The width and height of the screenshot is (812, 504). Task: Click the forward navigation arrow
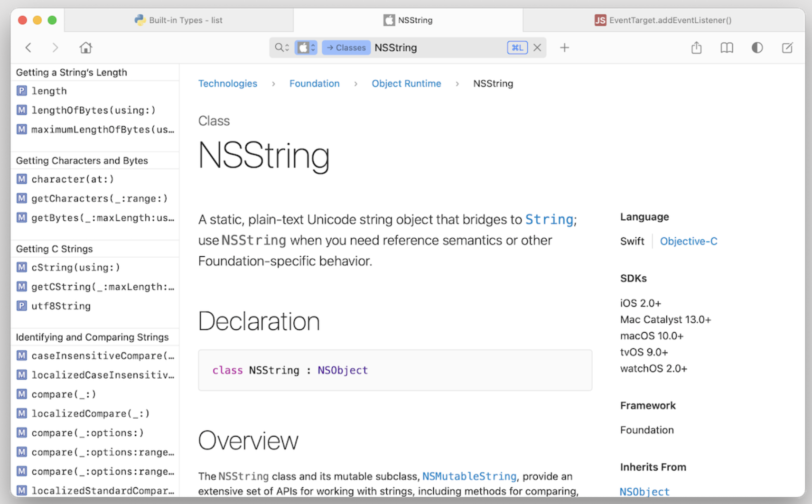(55, 47)
